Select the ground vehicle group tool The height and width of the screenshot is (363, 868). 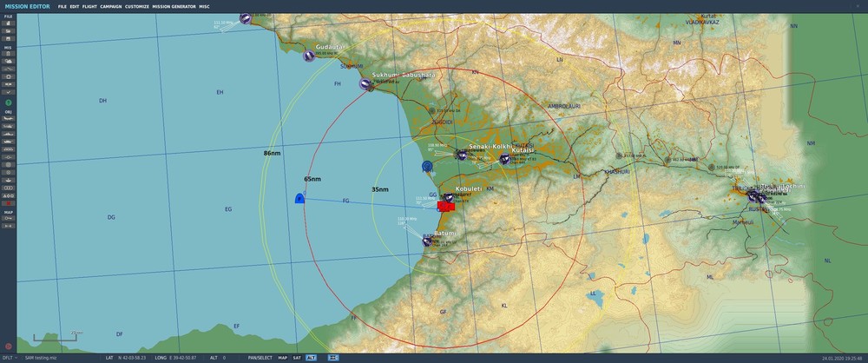click(9, 142)
